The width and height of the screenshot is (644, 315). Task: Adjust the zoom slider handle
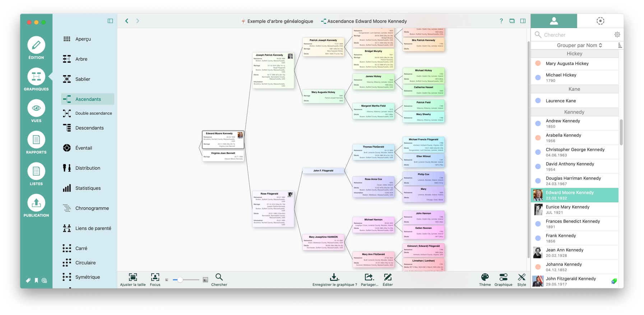[x=180, y=280]
